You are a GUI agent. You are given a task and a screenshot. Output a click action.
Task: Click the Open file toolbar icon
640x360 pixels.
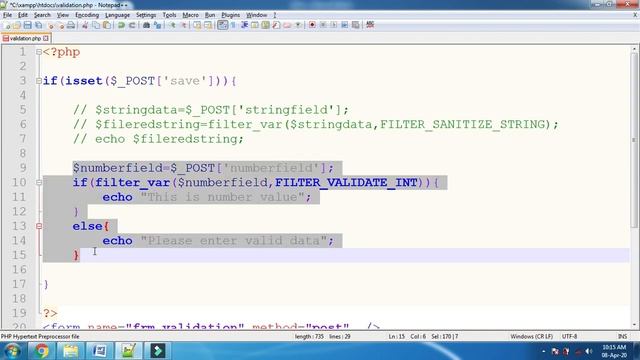pos(17,25)
